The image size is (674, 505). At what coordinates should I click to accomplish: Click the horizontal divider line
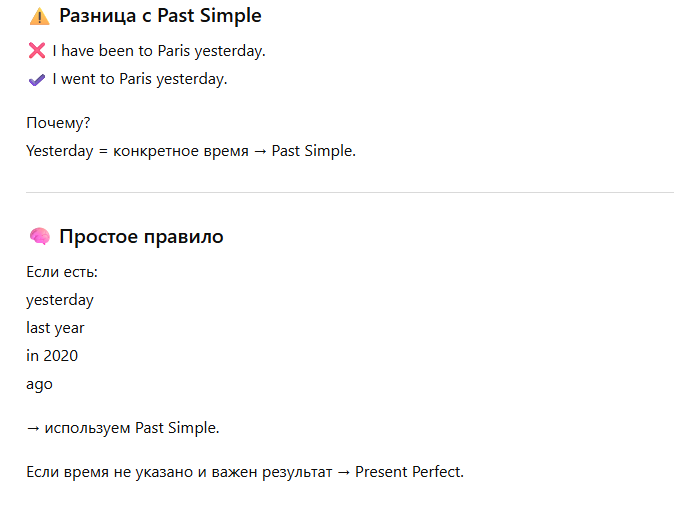(x=350, y=192)
